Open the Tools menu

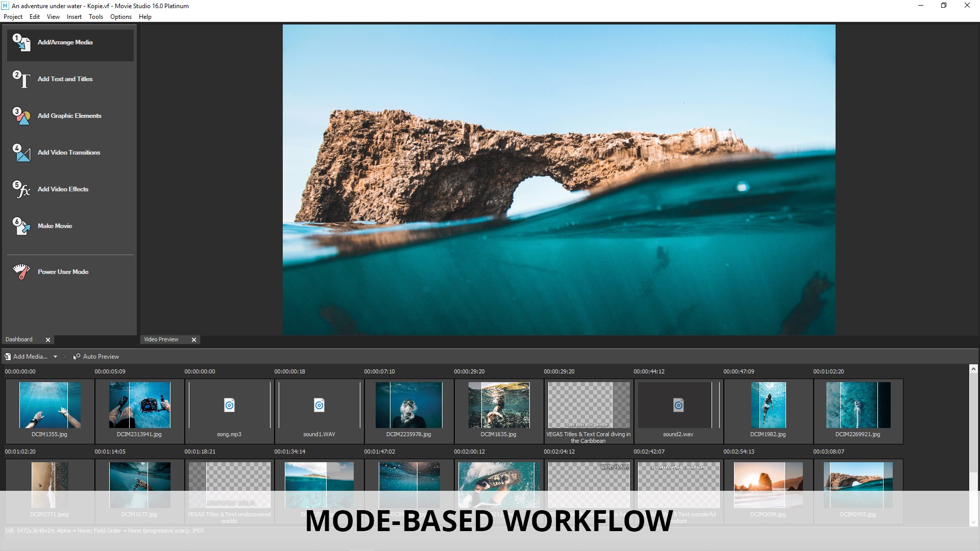(95, 17)
